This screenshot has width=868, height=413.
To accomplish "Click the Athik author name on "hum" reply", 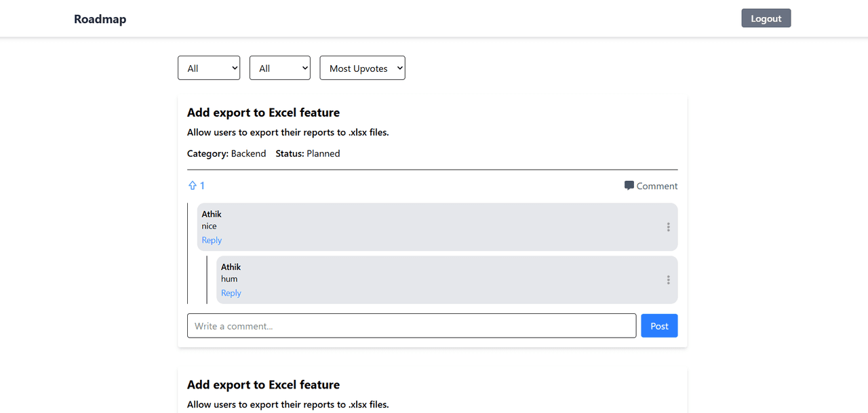I will [x=231, y=267].
